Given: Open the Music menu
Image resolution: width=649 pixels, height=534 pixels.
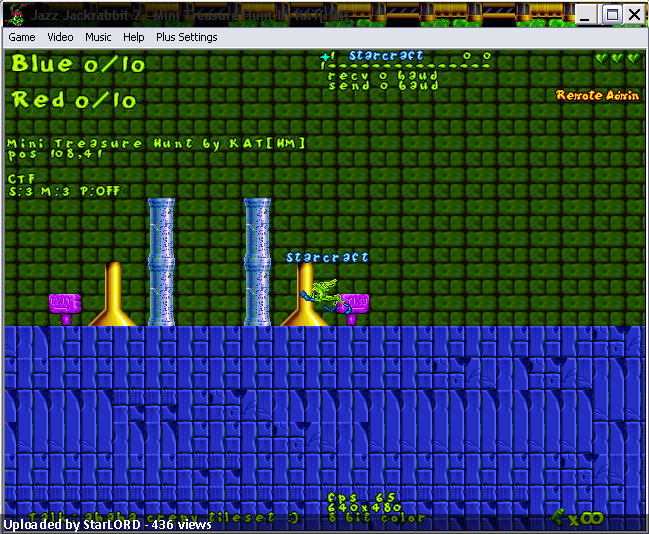Looking at the screenshot, I should click(x=98, y=37).
